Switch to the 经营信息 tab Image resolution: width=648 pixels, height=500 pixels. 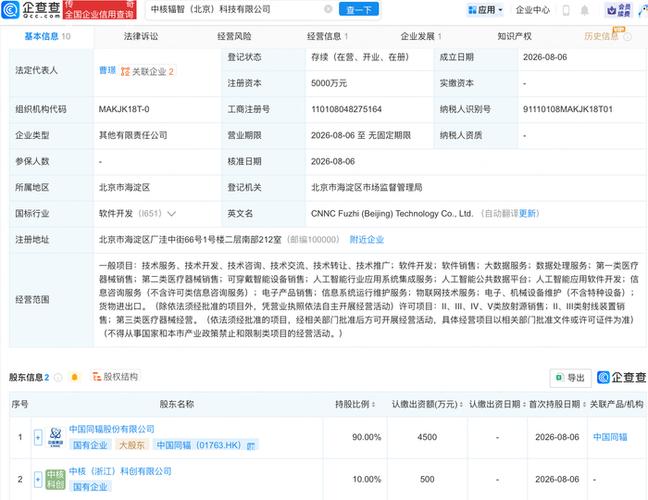(327, 36)
